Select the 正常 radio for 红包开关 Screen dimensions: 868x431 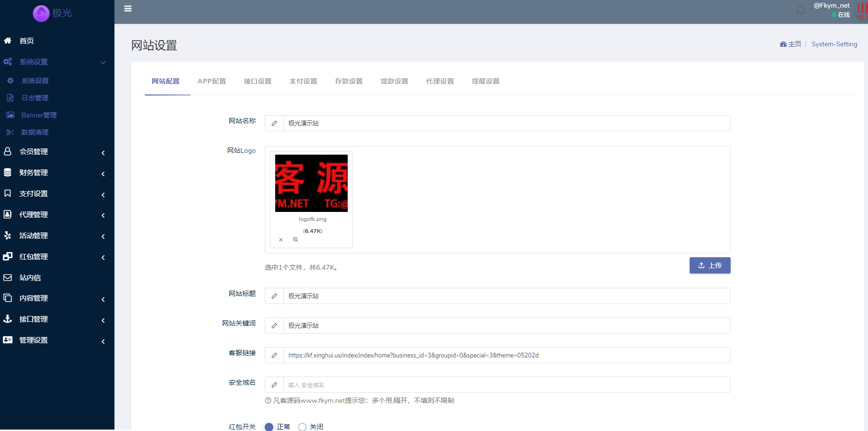(x=269, y=427)
